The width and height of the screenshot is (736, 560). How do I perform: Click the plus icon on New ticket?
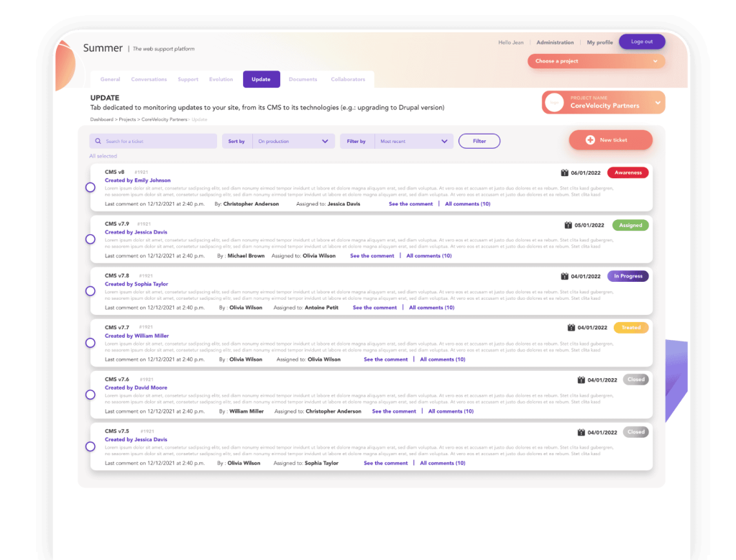[590, 140]
